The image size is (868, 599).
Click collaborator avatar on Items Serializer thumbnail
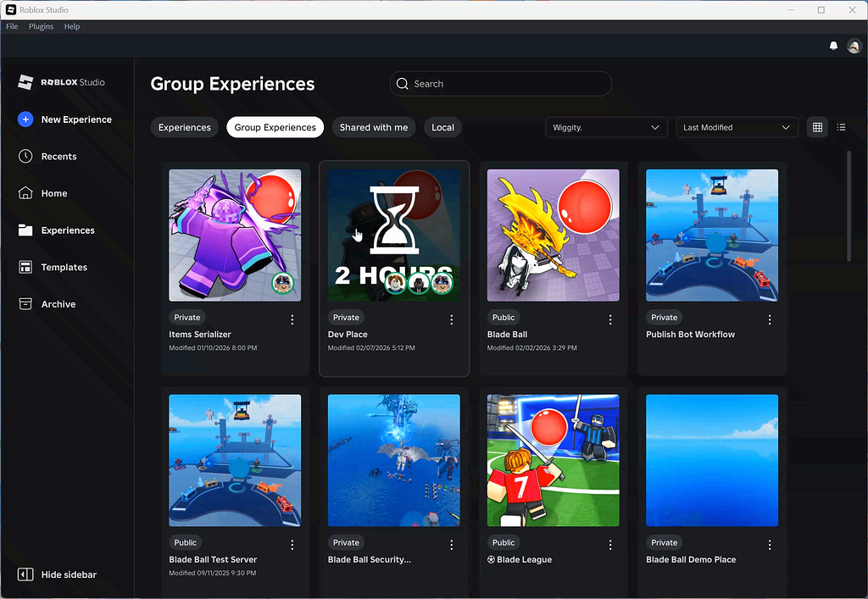coord(283,283)
